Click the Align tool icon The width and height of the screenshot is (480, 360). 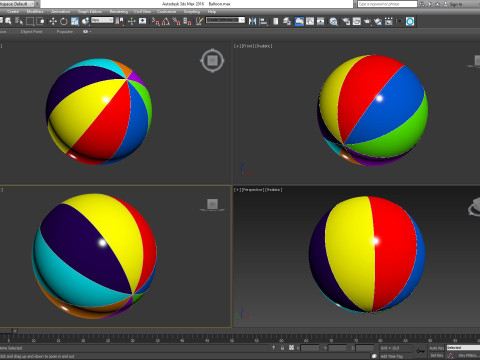263,21
